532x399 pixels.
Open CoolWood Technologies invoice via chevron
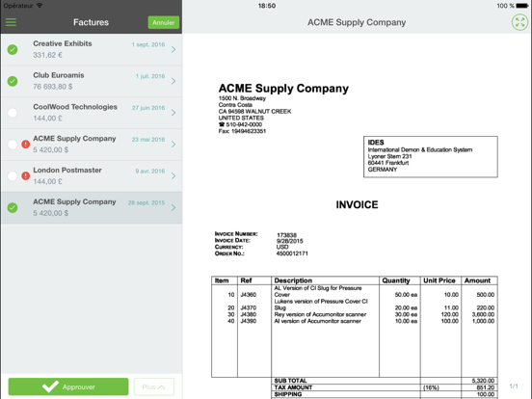[x=173, y=113]
